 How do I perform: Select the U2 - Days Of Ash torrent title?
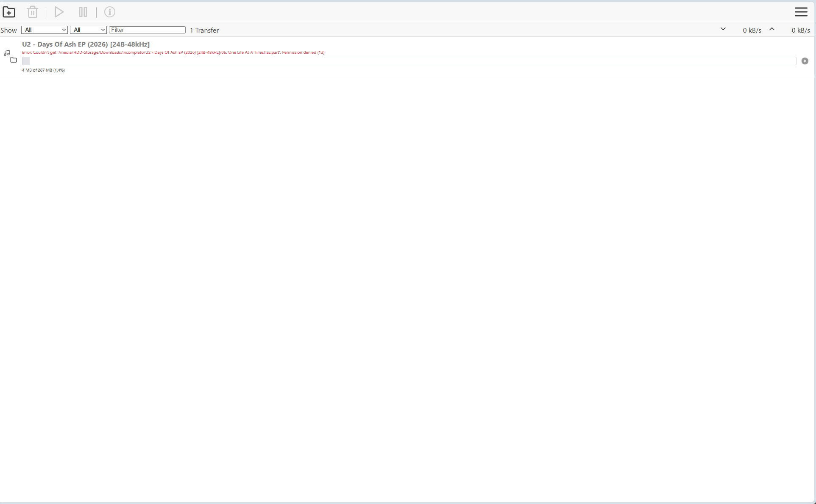pyautogui.click(x=86, y=44)
